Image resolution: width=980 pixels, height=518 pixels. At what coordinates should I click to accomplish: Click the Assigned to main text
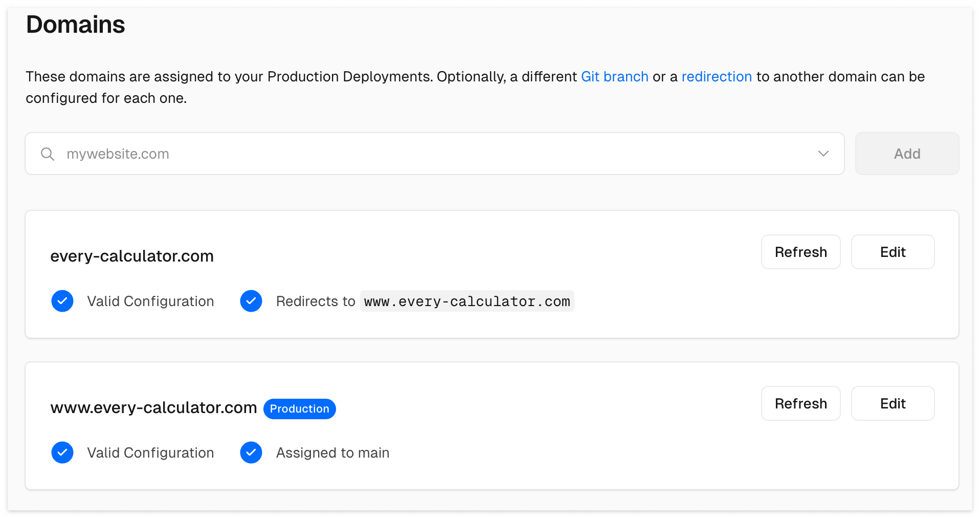coord(332,453)
